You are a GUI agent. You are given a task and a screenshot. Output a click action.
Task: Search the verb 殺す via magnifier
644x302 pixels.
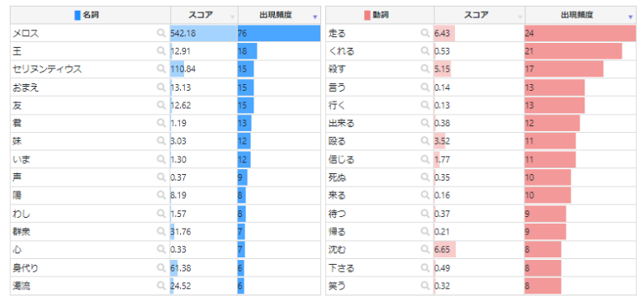pos(424,69)
